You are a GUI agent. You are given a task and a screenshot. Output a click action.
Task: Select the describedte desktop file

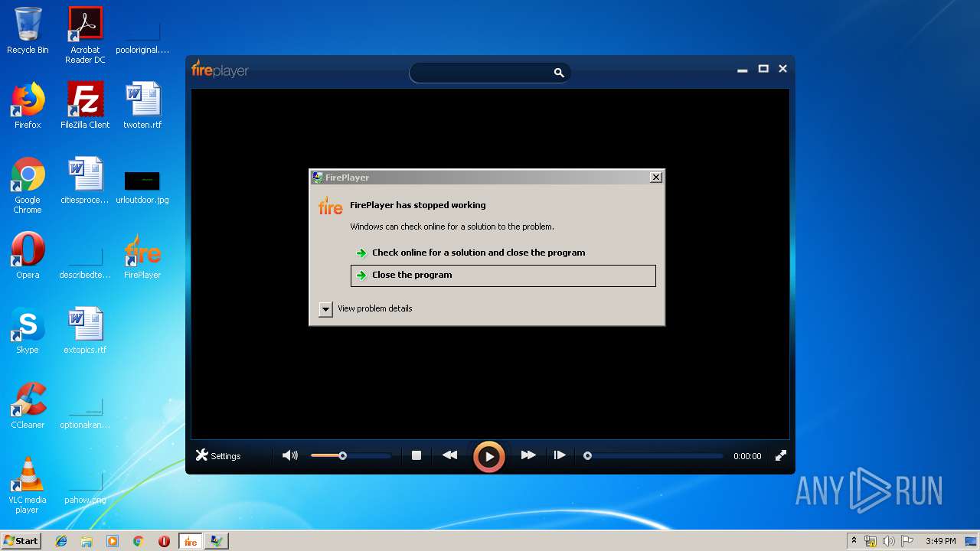pyautogui.click(x=85, y=262)
